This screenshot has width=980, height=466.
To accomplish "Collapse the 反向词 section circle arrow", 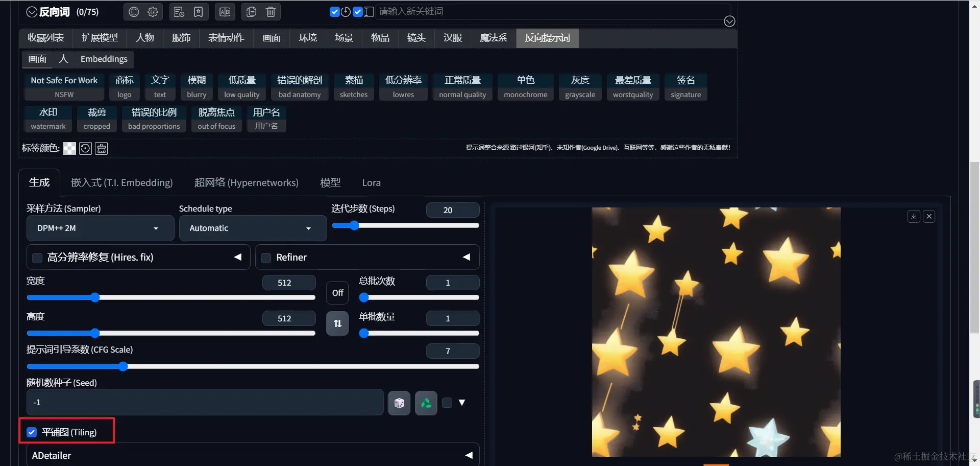I will point(32,12).
